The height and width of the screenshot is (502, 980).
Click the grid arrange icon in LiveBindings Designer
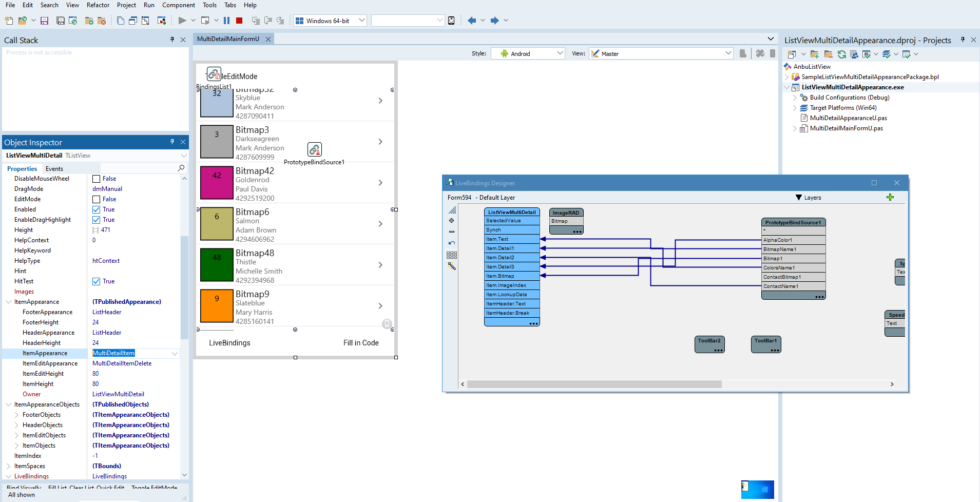452,255
